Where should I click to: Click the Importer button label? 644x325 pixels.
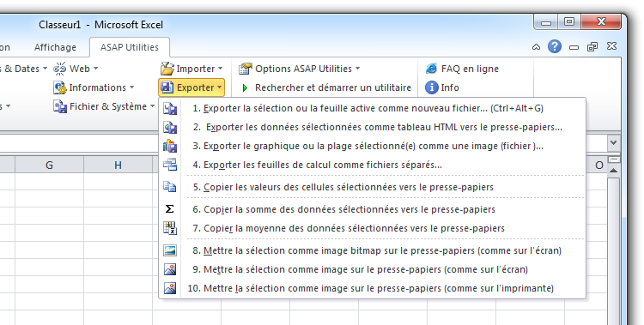(196, 69)
